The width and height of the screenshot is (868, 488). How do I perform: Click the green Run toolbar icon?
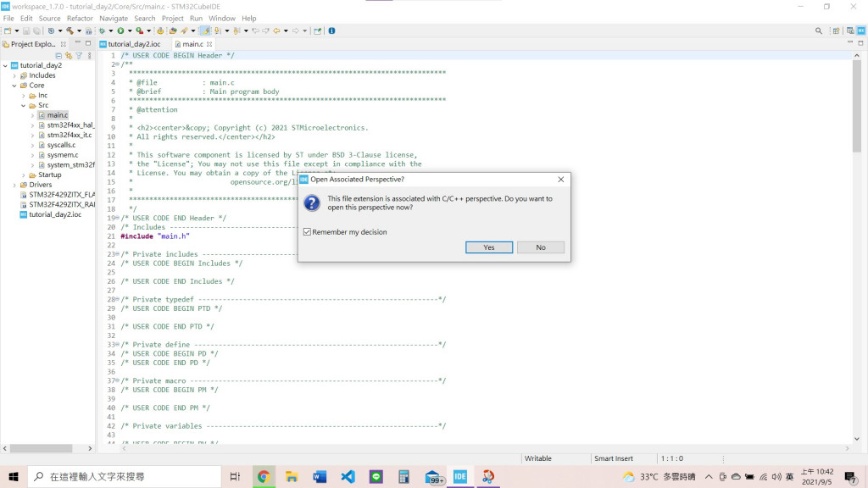pos(120,31)
